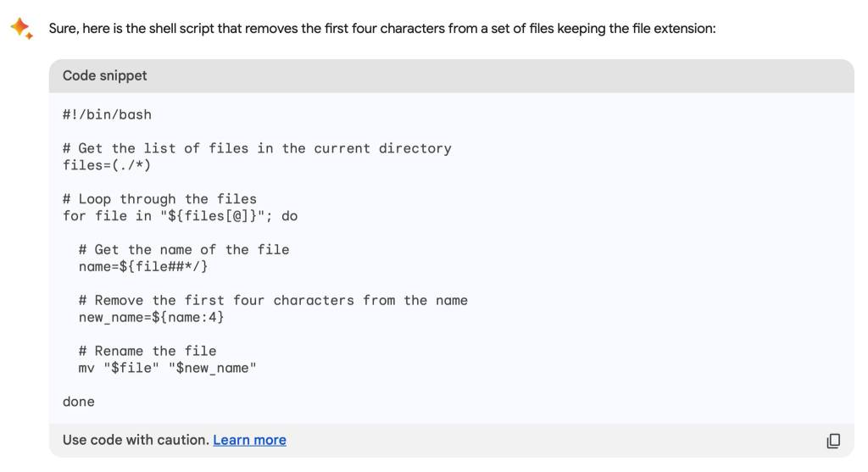Click the files=(./*) assignment line
868x472 pixels.
[x=107, y=165]
